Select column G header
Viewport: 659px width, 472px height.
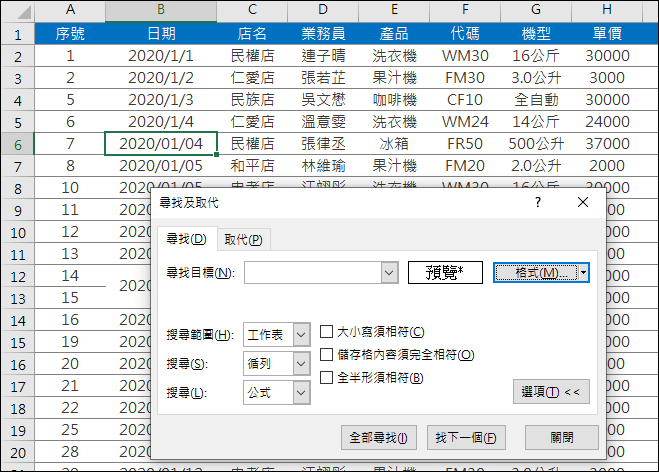[536, 10]
